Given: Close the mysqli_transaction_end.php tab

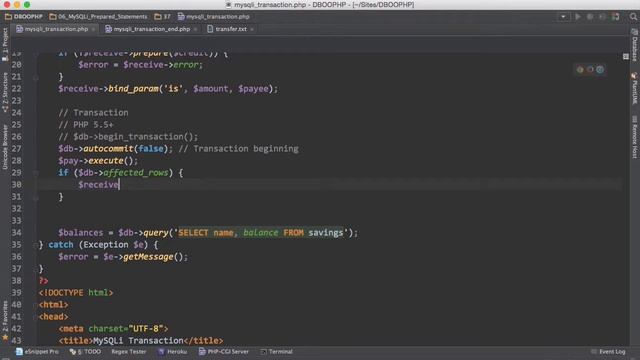Looking at the screenshot, I should click(196, 29).
